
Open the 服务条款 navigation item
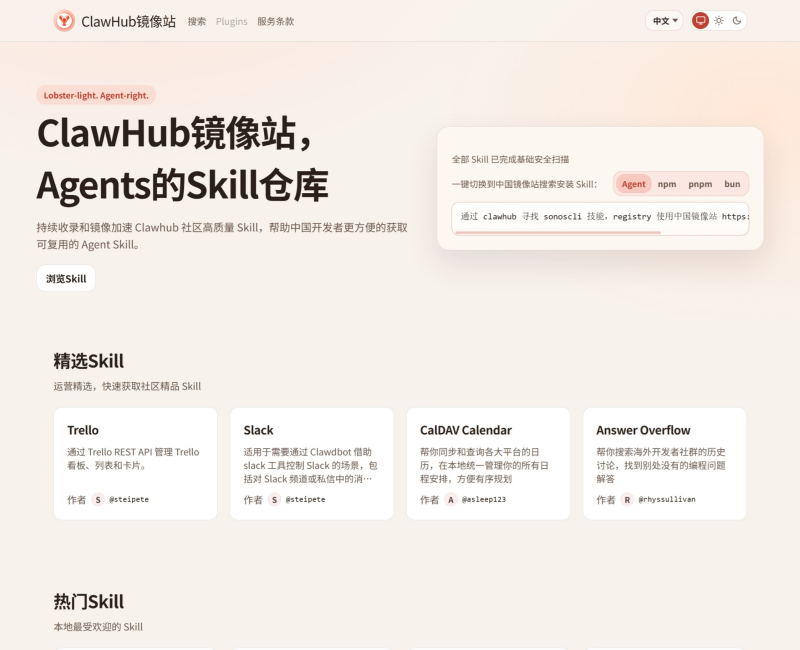276,21
